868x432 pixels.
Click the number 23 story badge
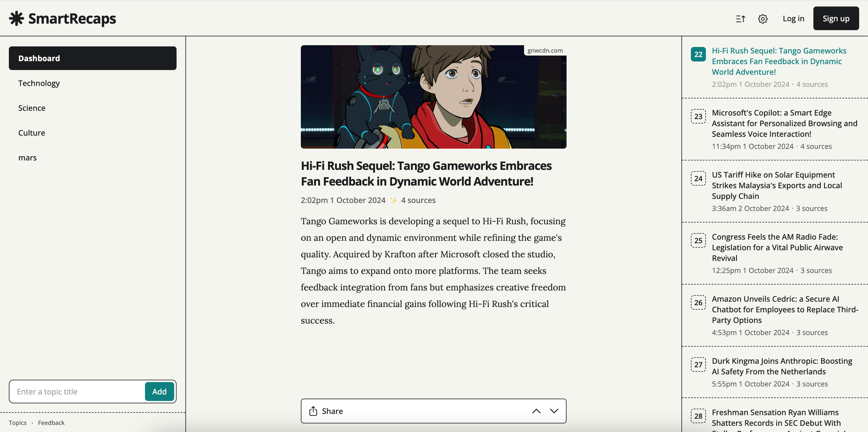coord(698,116)
